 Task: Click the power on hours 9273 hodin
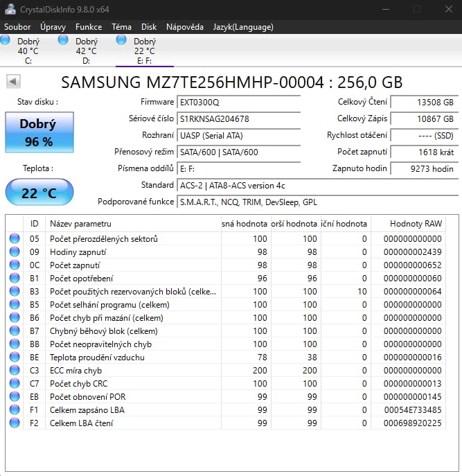424,168
